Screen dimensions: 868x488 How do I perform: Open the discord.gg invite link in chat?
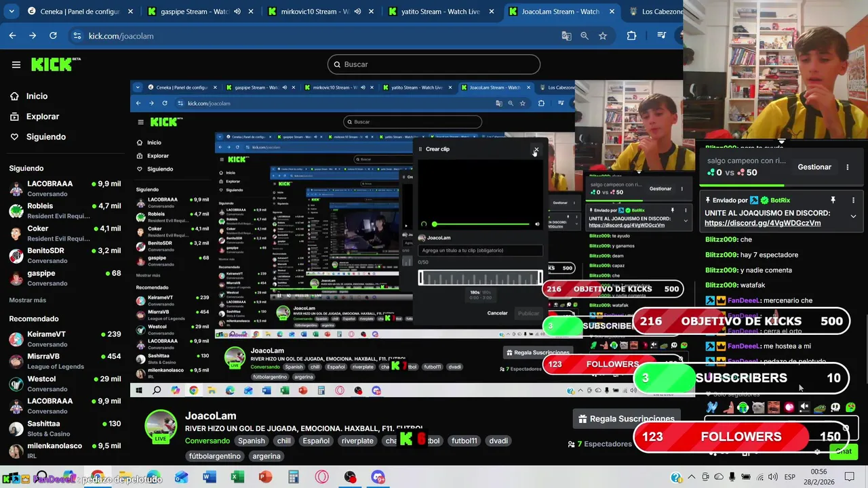762,223
